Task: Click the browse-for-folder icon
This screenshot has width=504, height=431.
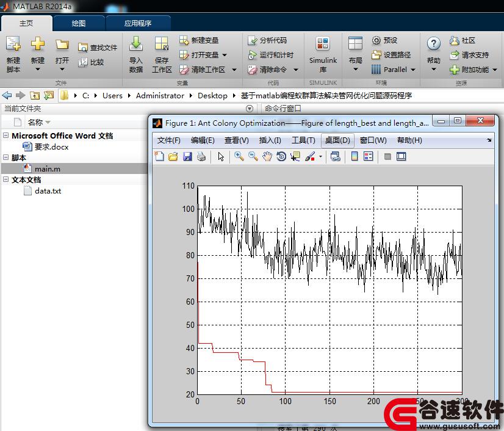Action: pos(49,95)
